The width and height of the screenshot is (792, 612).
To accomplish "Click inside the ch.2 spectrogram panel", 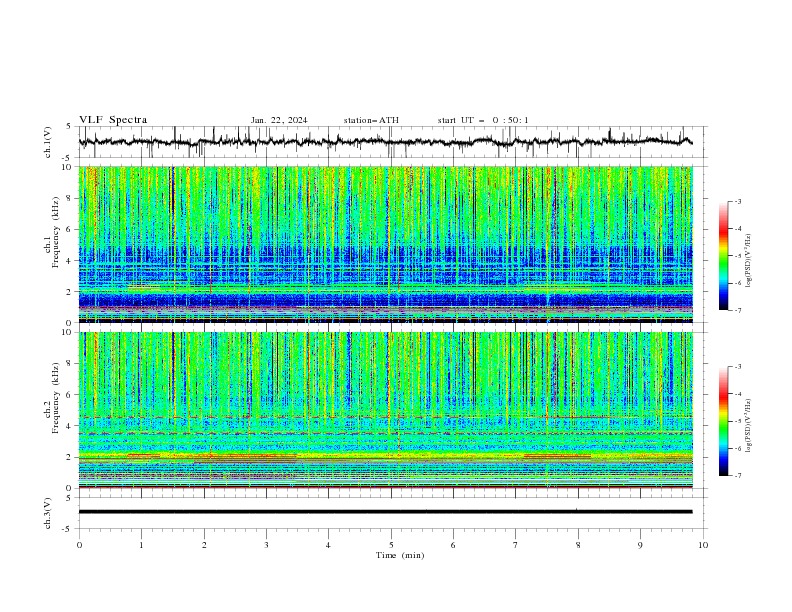I will click(386, 410).
